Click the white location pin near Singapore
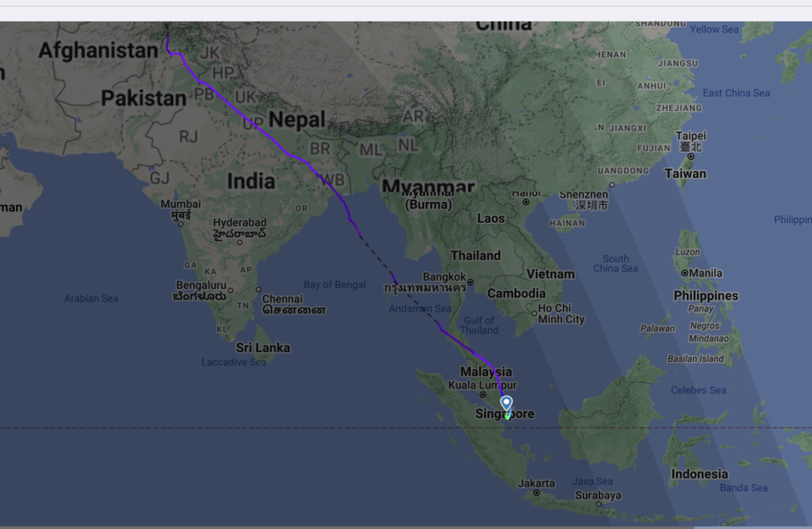Viewport: 812px width, 529px height. click(x=506, y=404)
